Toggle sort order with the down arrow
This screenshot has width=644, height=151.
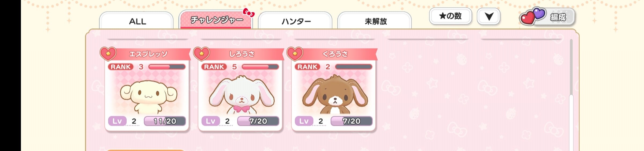click(489, 16)
